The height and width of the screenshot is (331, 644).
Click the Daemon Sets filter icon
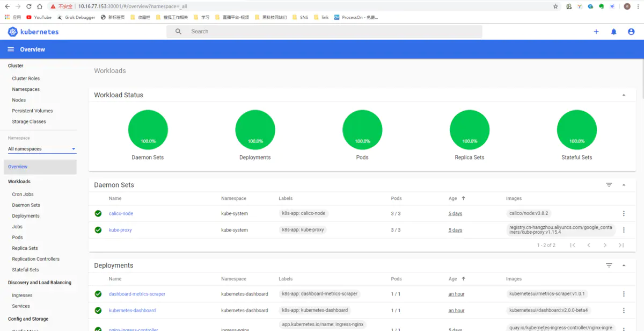[x=609, y=185]
